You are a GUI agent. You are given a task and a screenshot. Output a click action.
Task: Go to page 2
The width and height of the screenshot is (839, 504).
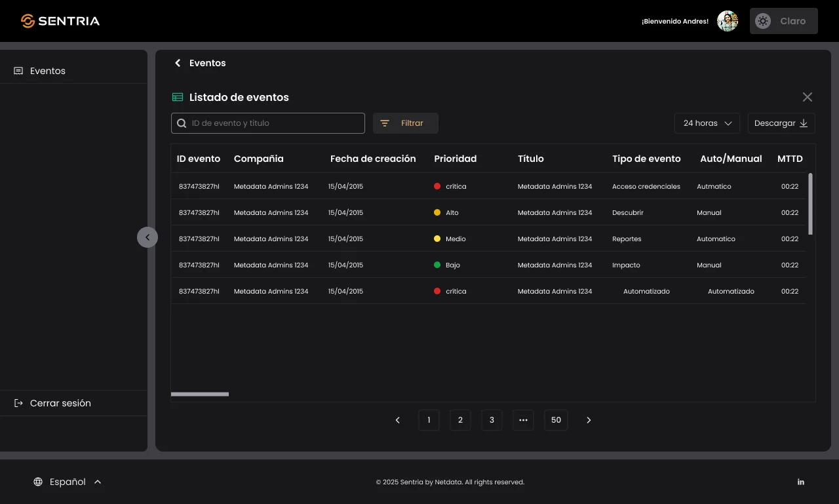tap(460, 420)
